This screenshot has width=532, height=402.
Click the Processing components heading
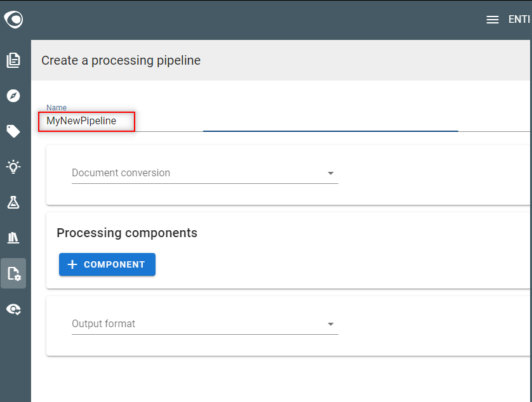pos(127,233)
